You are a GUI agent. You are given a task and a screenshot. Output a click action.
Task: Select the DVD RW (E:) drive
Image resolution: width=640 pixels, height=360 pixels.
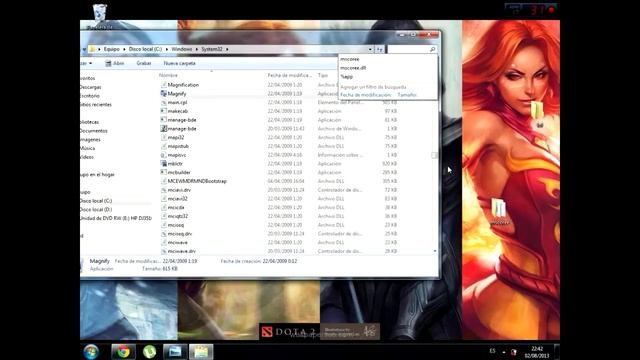point(116,218)
